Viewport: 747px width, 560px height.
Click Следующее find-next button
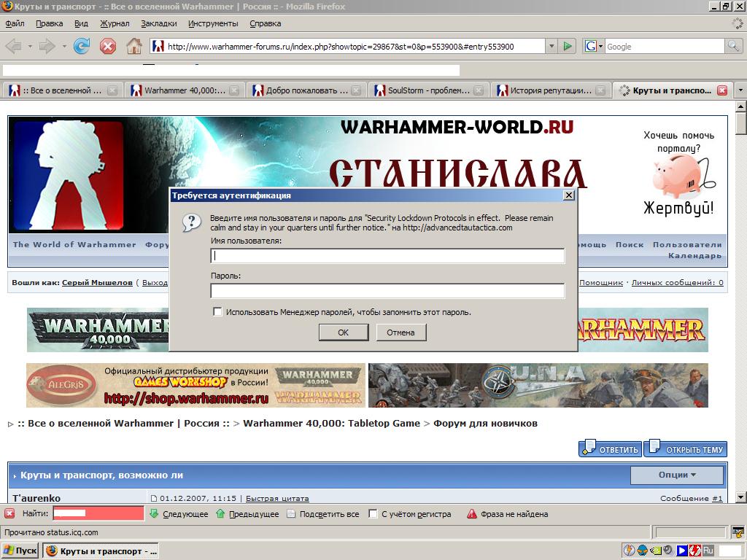pyautogui.click(x=179, y=514)
